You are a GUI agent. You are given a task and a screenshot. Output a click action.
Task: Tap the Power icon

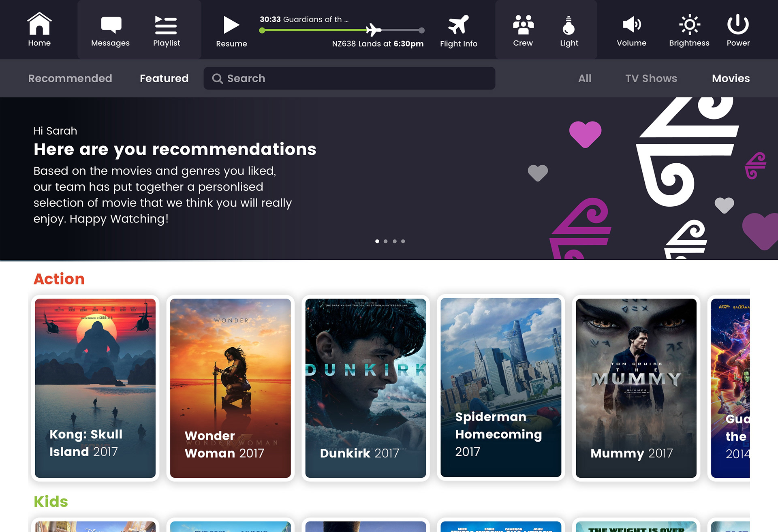(x=738, y=24)
